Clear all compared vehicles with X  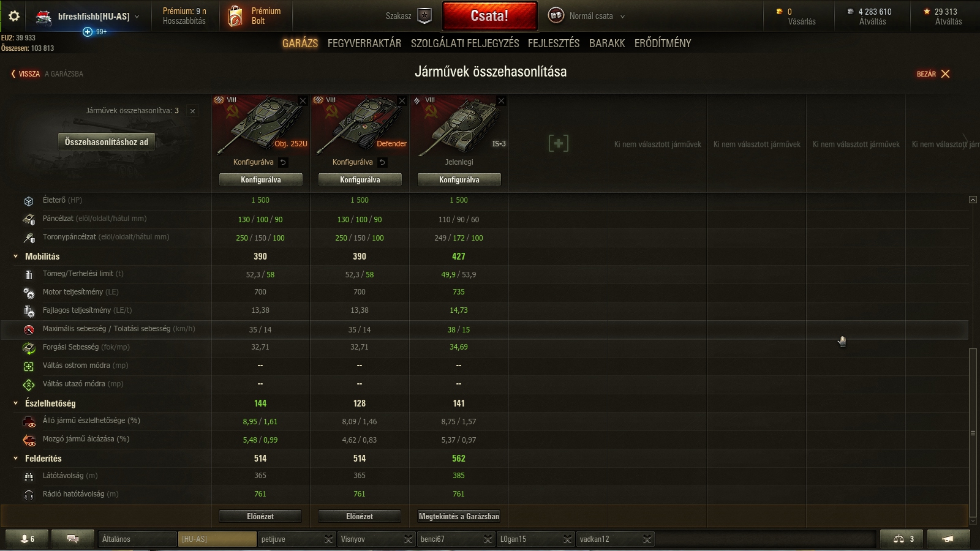pos(192,111)
